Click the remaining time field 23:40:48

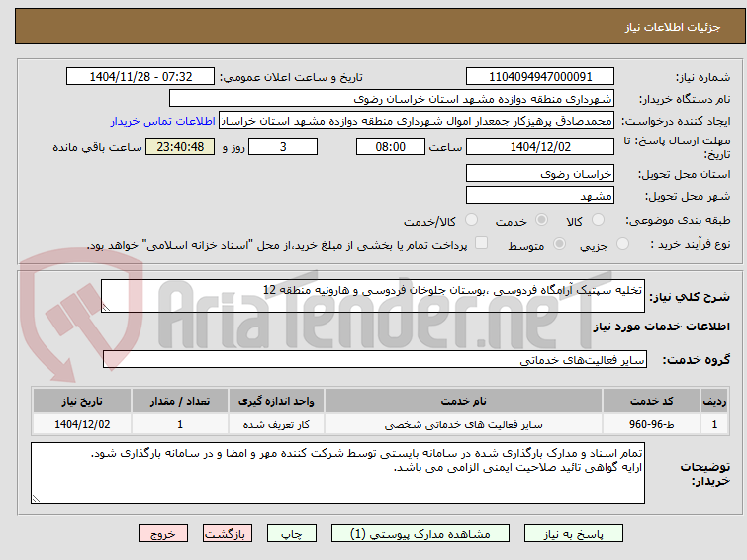[x=180, y=146]
